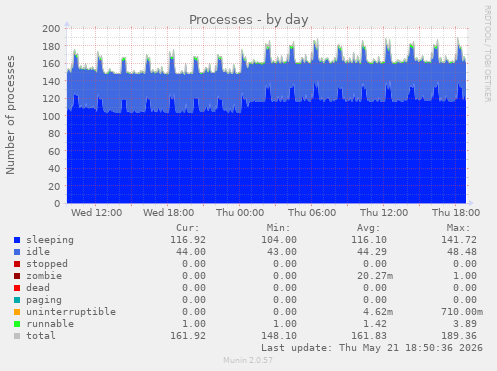Screen dimensions: 497x371
Task: Click total current value 161.92
Action: tap(188, 336)
